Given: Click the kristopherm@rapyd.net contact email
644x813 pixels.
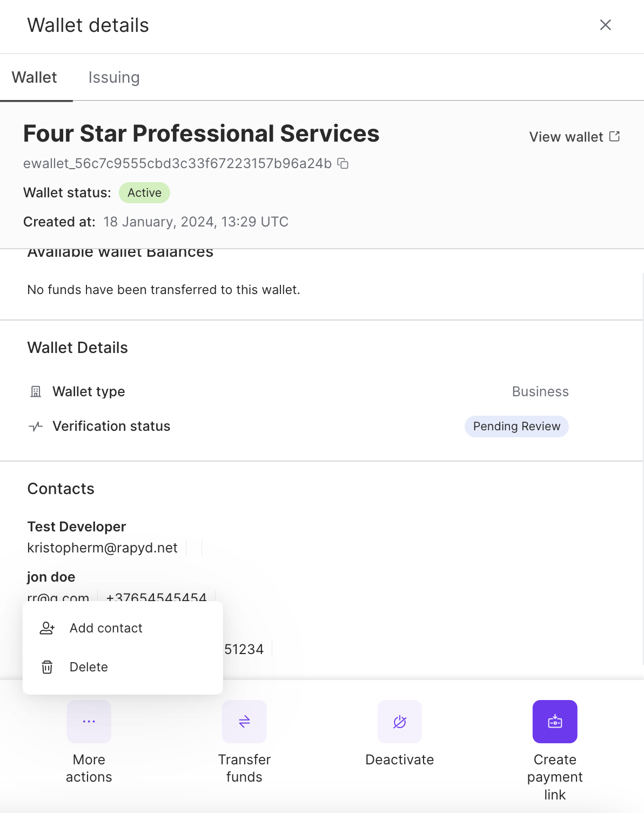Looking at the screenshot, I should point(103,548).
